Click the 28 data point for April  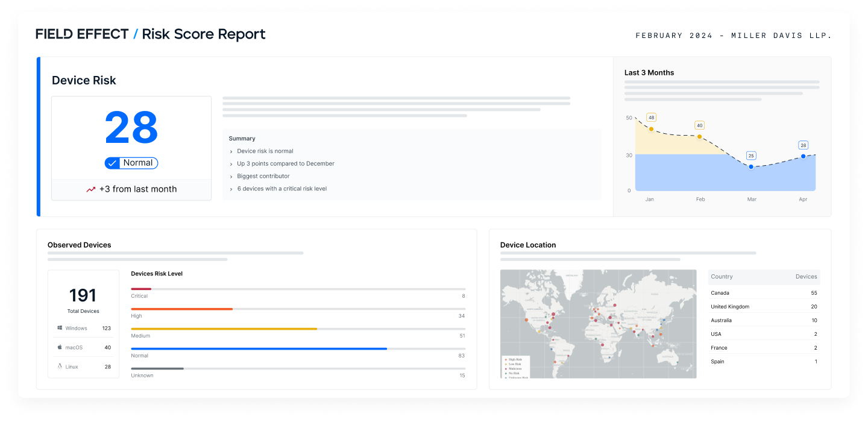(803, 156)
